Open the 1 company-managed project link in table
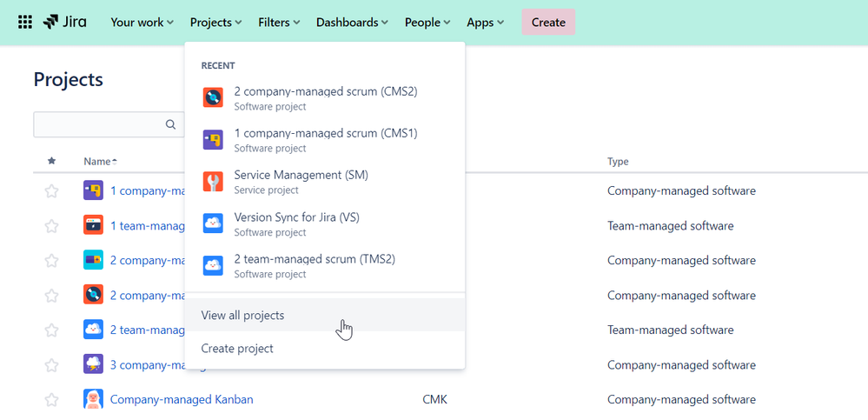Screen dimensions: 868x420 click(147, 190)
